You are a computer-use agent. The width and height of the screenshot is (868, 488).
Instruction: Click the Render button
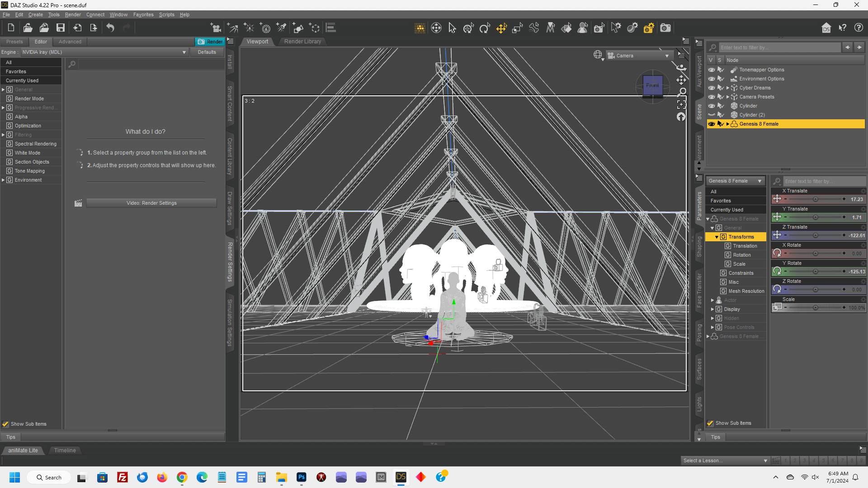coord(210,42)
